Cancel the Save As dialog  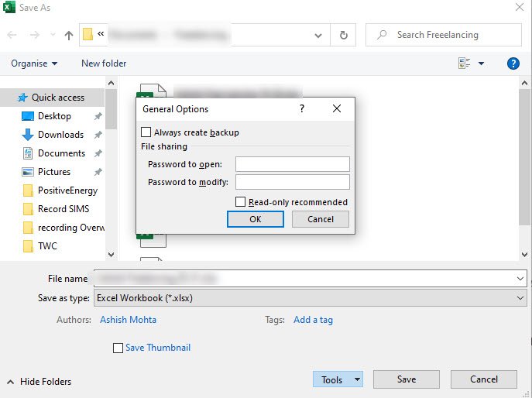click(484, 379)
